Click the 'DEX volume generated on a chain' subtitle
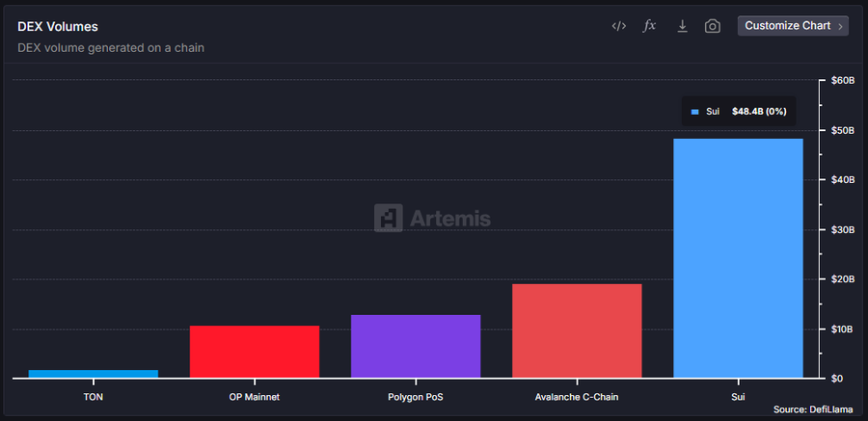This screenshot has height=421, width=868. pyautogui.click(x=111, y=48)
